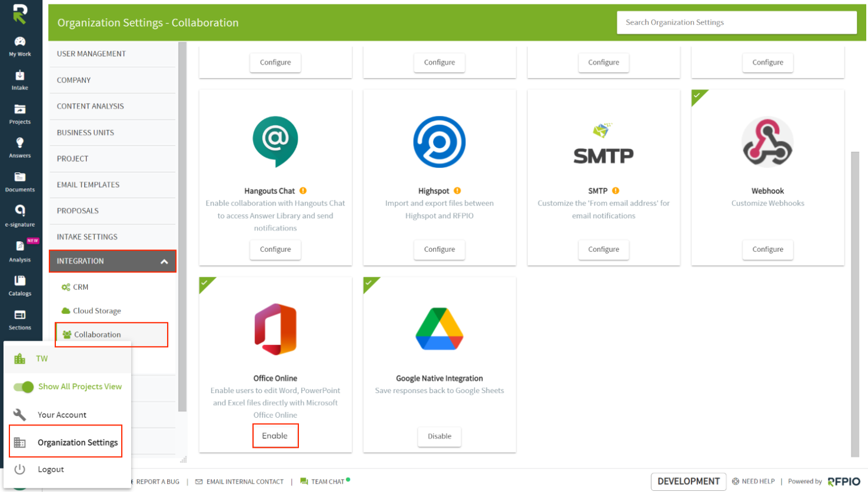Click the warning icon beside SMTP
This screenshot has height=492, width=868.
click(x=616, y=191)
